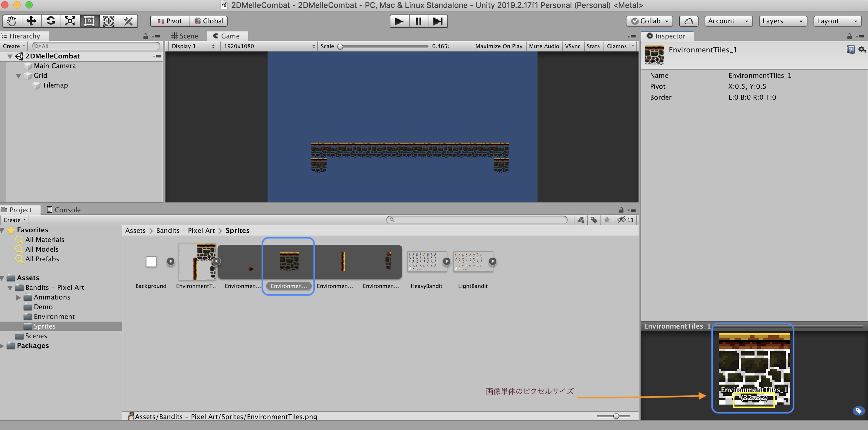The image size is (868, 430).
Task: Toggle Mute Audio in Game view
Action: [x=544, y=46]
